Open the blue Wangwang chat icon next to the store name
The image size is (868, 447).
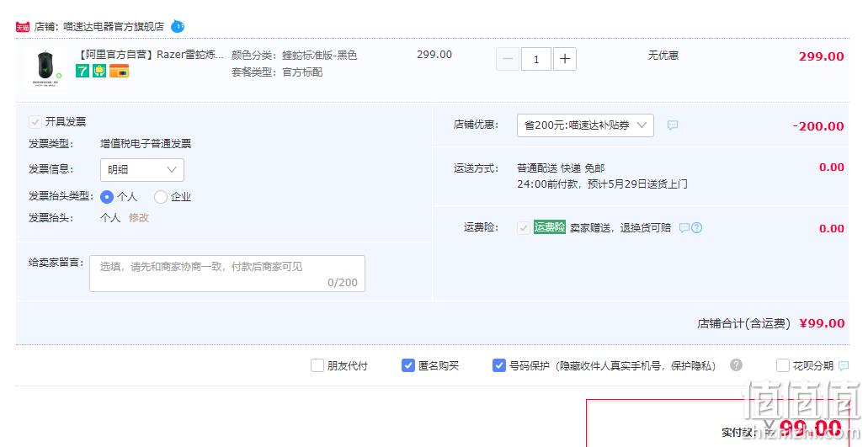pyautogui.click(x=177, y=26)
